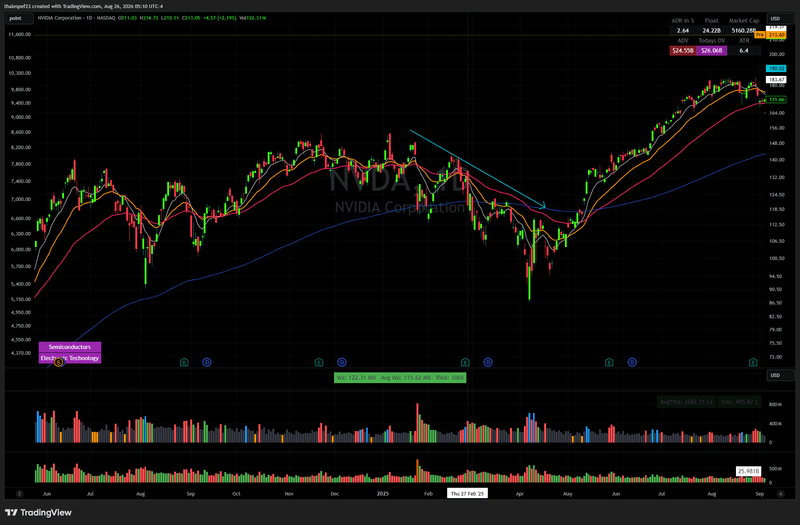Click the green Vol / Avg Vol / RVol banner
This screenshot has height=525, width=800.
coord(400,378)
